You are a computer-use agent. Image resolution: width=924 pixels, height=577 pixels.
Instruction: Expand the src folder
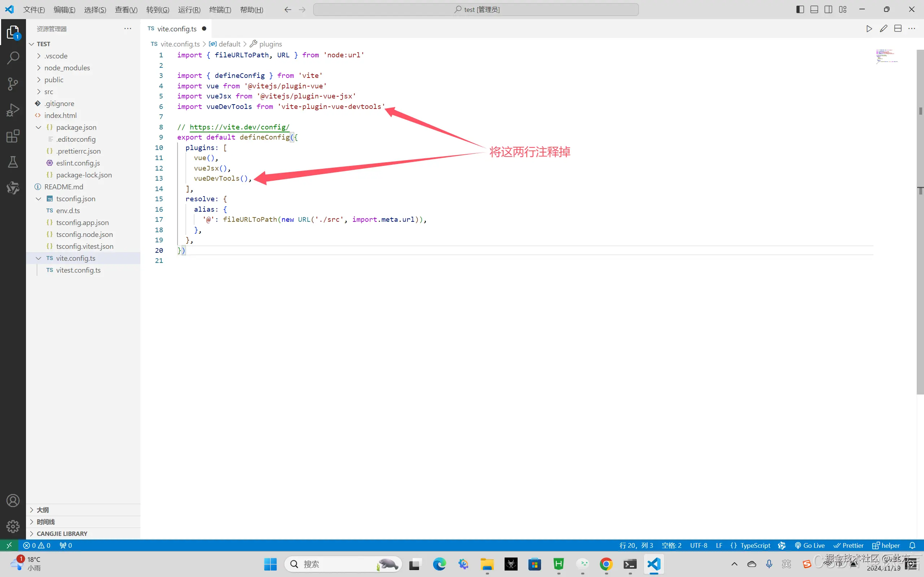click(48, 92)
